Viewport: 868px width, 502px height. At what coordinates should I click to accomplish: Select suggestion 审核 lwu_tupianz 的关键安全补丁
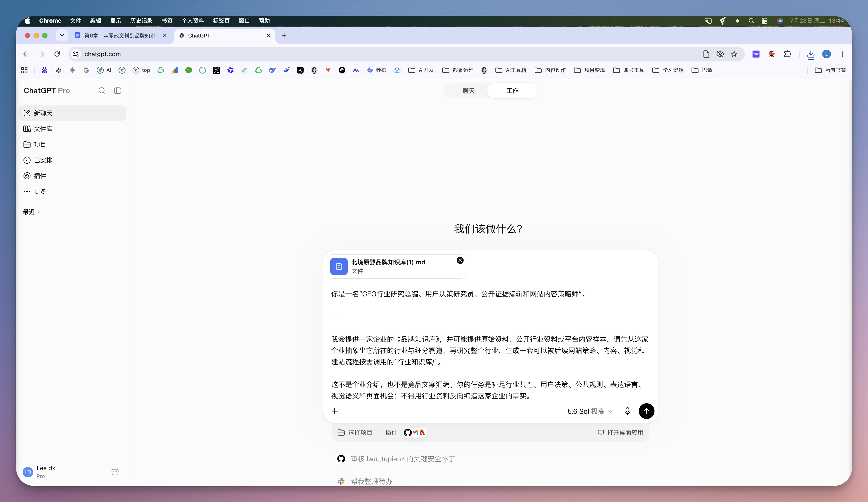tap(396, 459)
